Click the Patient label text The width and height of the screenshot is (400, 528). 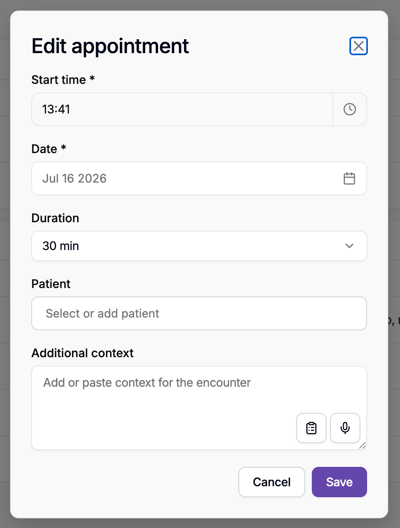click(x=51, y=284)
